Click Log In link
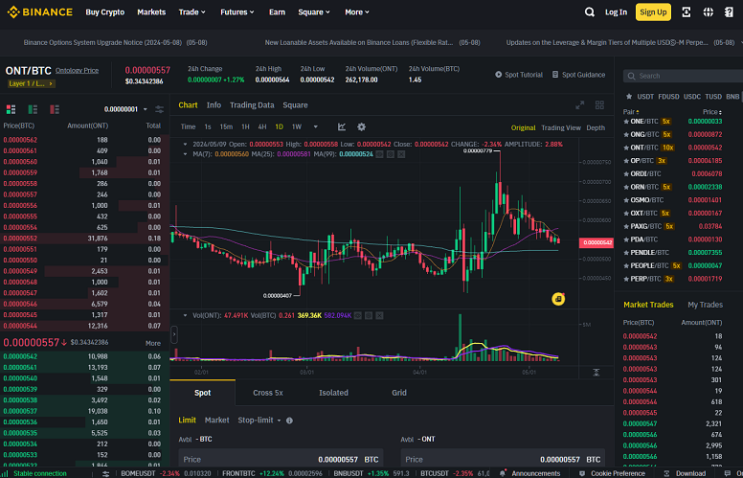This screenshot has width=743, height=478. (616, 12)
